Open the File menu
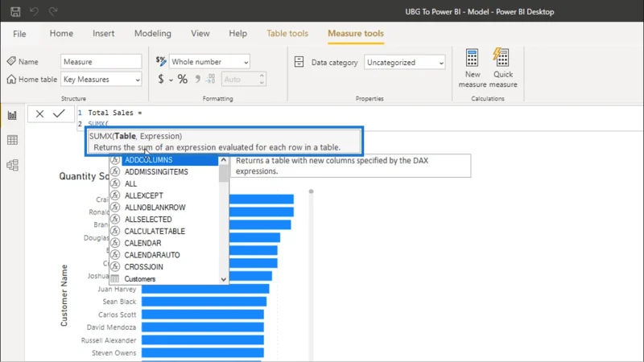 click(19, 34)
